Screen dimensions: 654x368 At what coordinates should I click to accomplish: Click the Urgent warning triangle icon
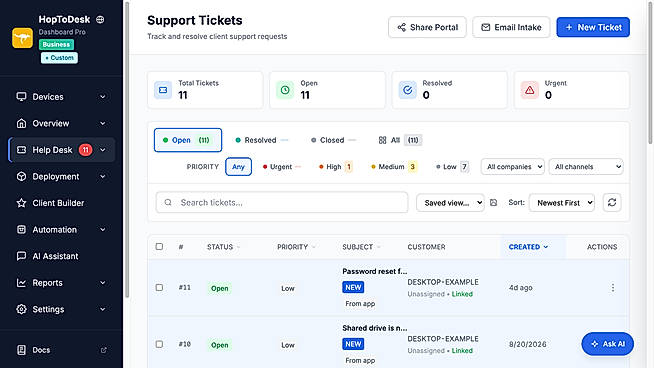click(530, 90)
